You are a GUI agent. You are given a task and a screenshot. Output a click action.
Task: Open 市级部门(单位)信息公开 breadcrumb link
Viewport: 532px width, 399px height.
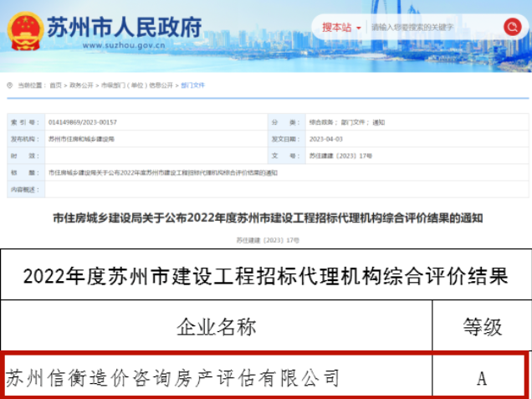pyautogui.click(x=137, y=85)
